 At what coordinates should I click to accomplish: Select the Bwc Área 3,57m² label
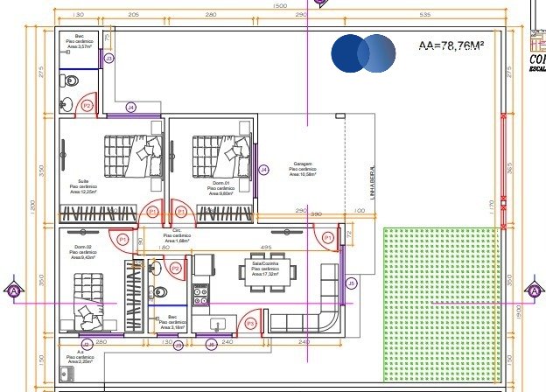pyautogui.click(x=80, y=41)
